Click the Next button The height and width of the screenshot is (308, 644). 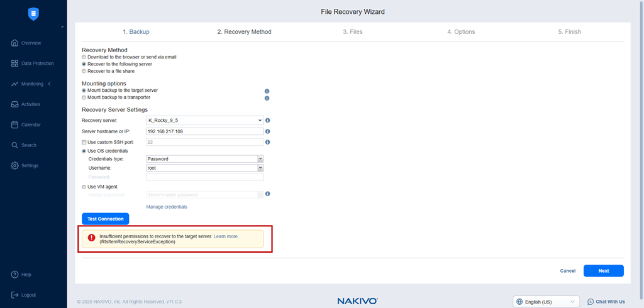604,271
